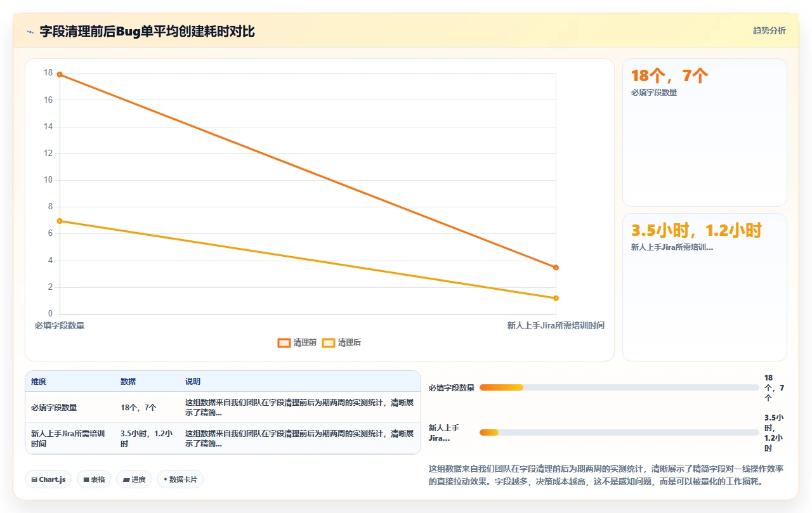Select the 新人上手Jira所需培训时间 table row
The height and width of the screenshot is (513, 812).
223,439
